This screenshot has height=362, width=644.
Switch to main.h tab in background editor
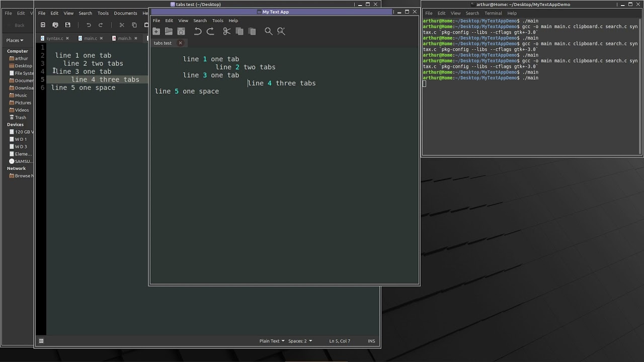tap(124, 38)
